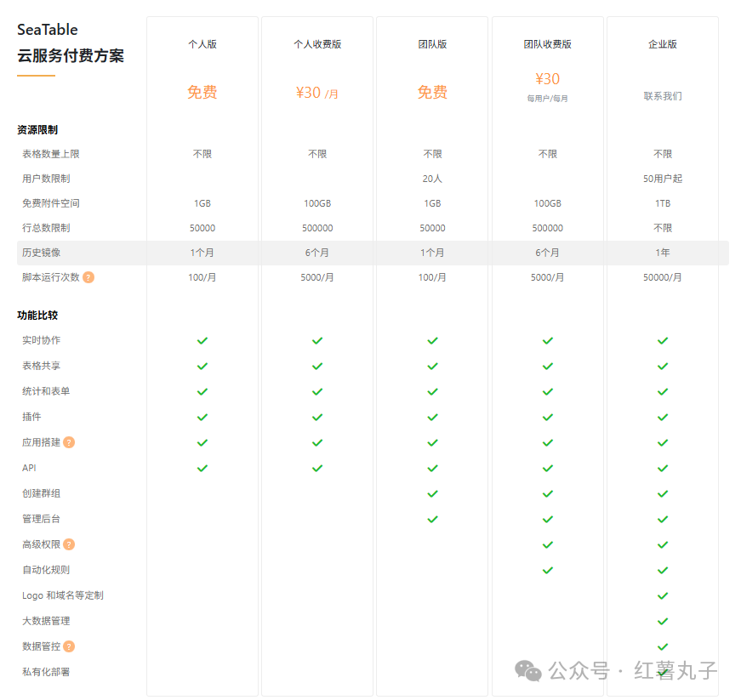The height and width of the screenshot is (700, 741).
Task: Click the 1个月 history cell under 个人版
Action: [202, 253]
